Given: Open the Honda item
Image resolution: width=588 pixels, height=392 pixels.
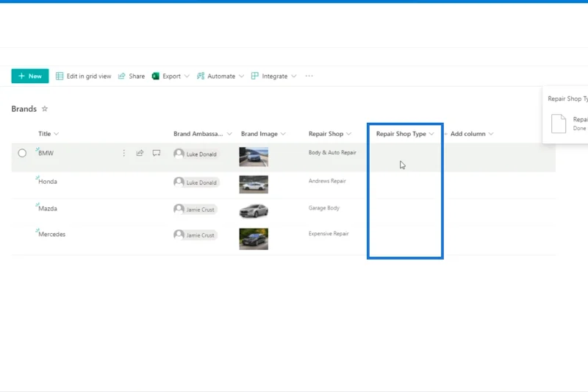Looking at the screenshot, I should tap(48, 182).
